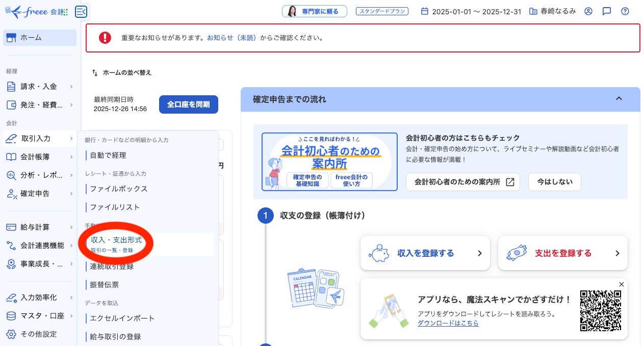The width and height of the screenshot is (644, 346).
Task: Expand the 請求・入金 chevron in sidebar
Action: tap(70, 86)
